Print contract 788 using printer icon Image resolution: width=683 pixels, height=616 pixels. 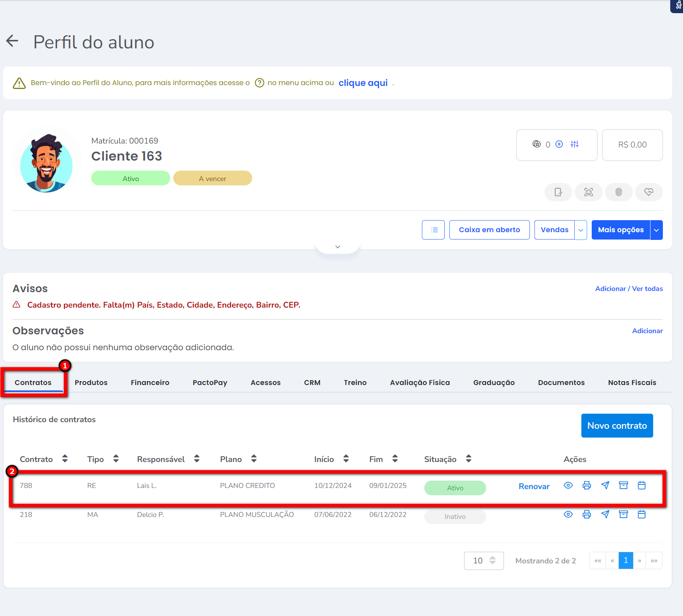[587, 486]
